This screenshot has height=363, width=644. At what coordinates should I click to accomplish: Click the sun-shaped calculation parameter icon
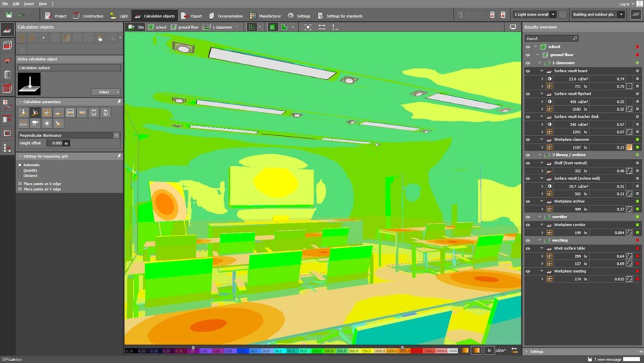coord(47,123)
